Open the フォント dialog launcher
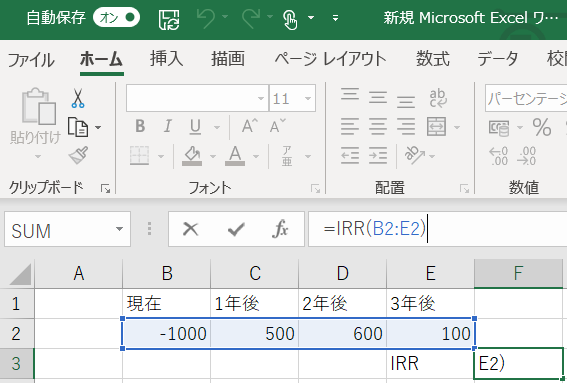The image size is (567, 383). point(315,188)
